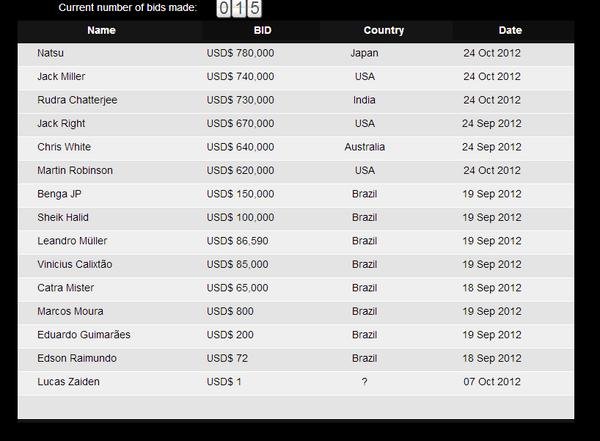This screenshot has height=441, width=600.
Task: Click the Name column header
Action: click(x=101, y=30)
